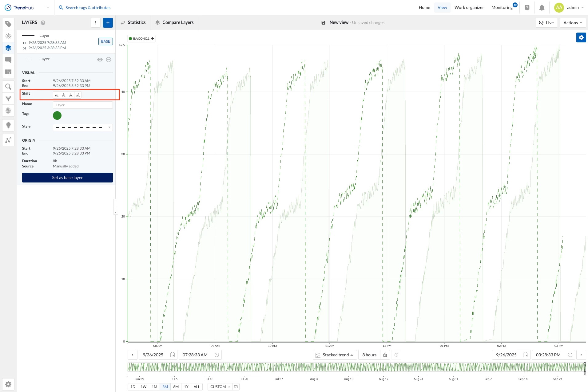Open the connected-nodes analysis sidebar icon
Screen dimensions: 588x392
[x=8, y=140]
